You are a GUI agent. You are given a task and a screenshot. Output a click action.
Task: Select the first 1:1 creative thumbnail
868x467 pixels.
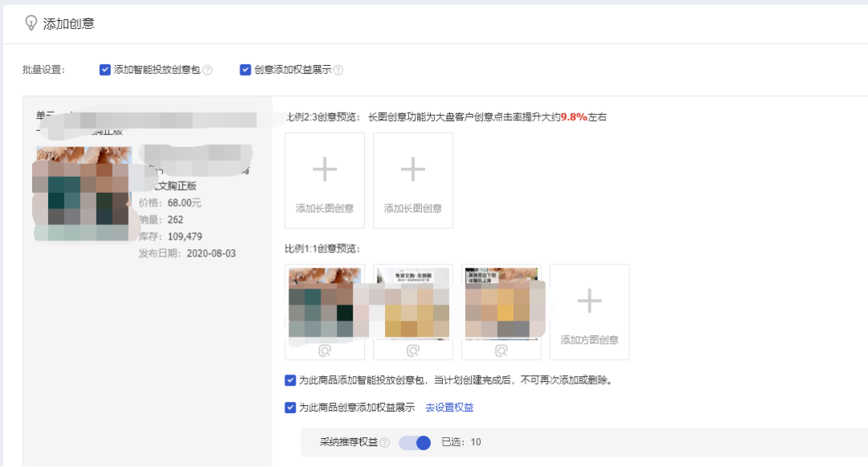[x=325, y=301]
